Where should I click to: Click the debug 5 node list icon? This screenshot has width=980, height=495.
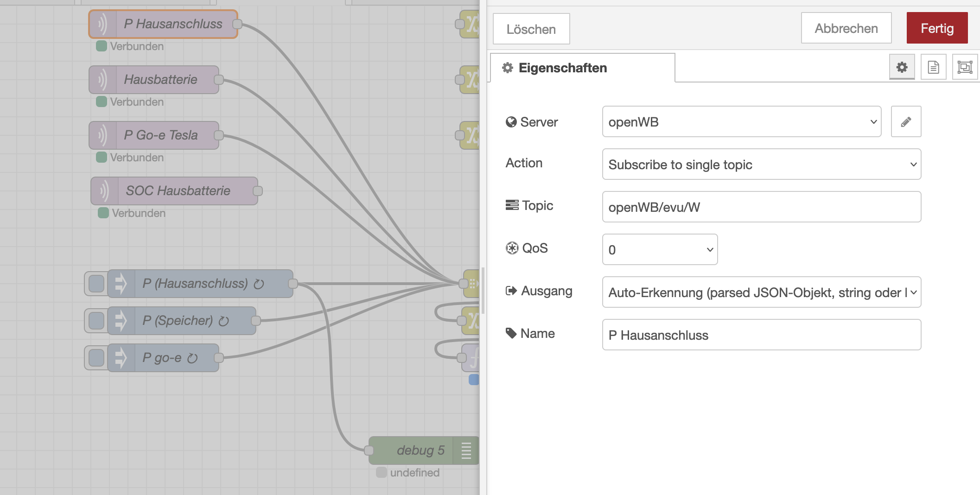click(x=466, y=451)
